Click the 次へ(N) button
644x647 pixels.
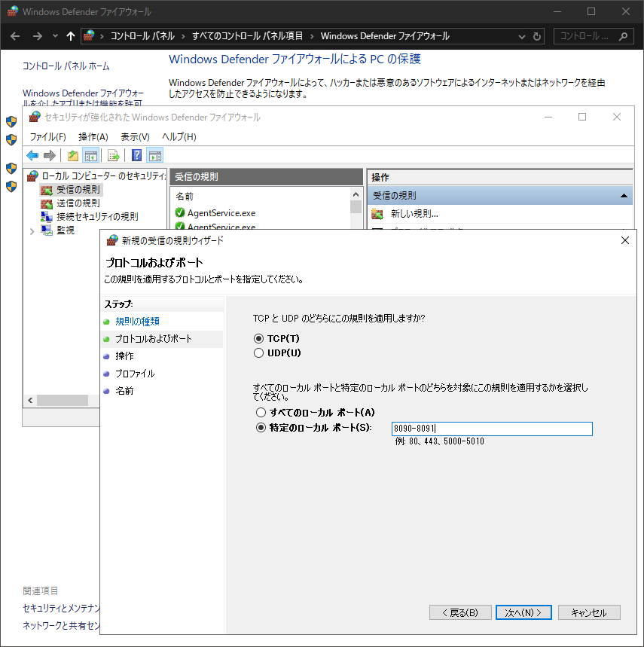click(x=523, y=612)
